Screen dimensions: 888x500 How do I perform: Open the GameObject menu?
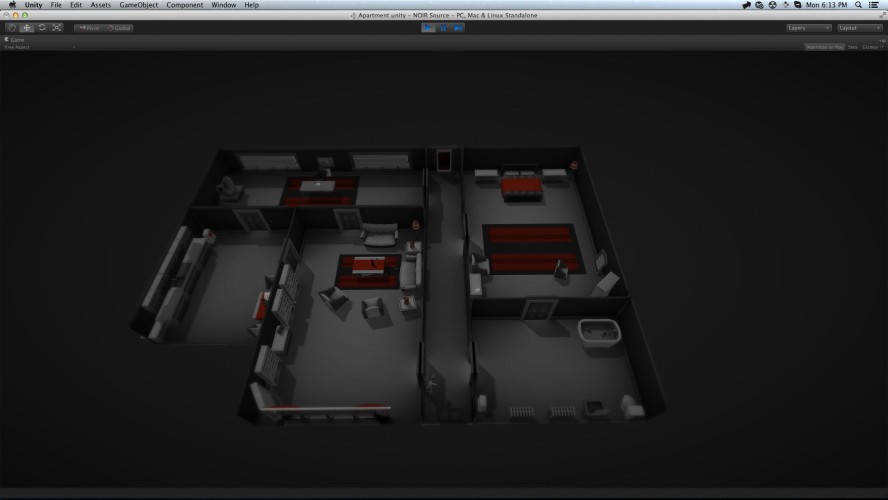coord(139,5)
